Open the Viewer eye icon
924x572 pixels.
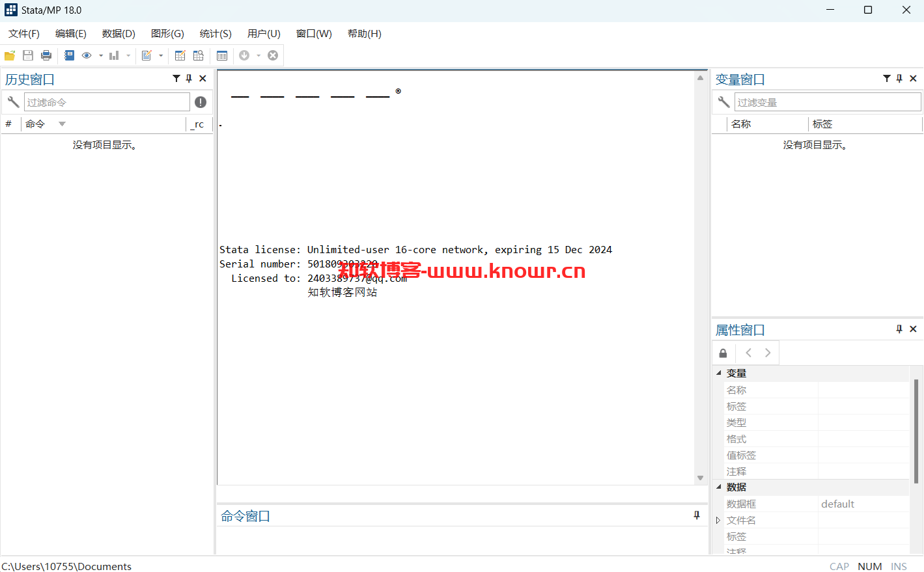pyautogui.click(x=87, y=55)
